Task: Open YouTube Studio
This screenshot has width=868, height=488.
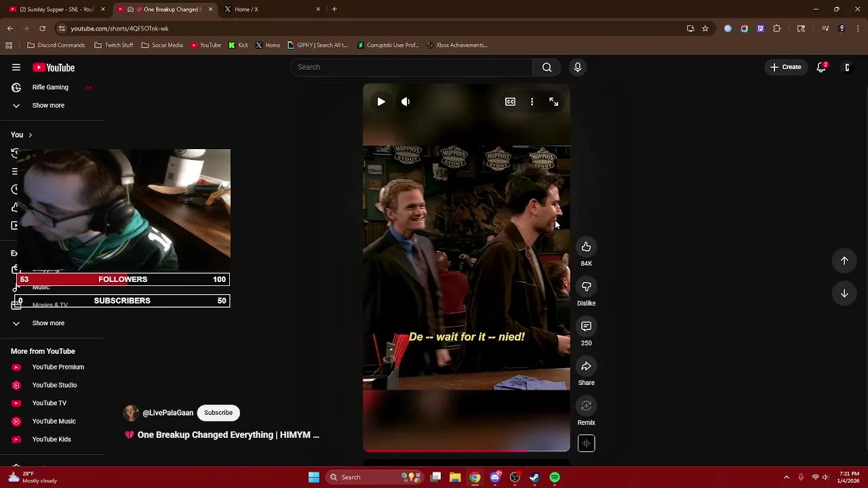Action: (x=54, y=385)
